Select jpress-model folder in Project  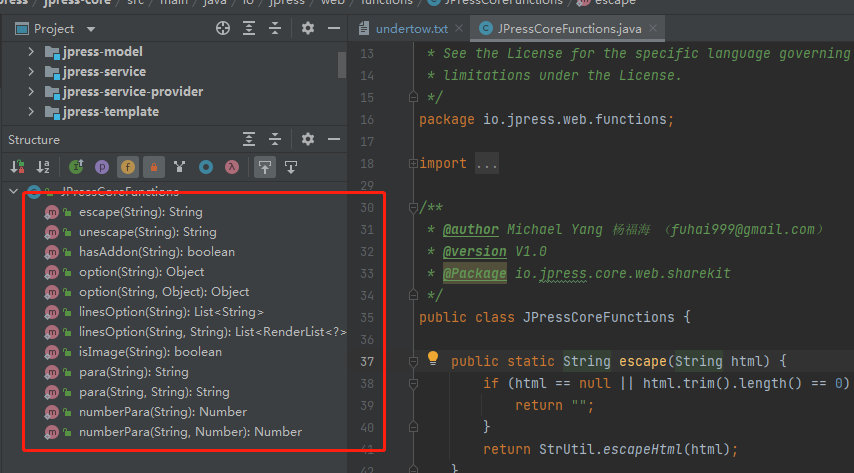click(102, 52)
